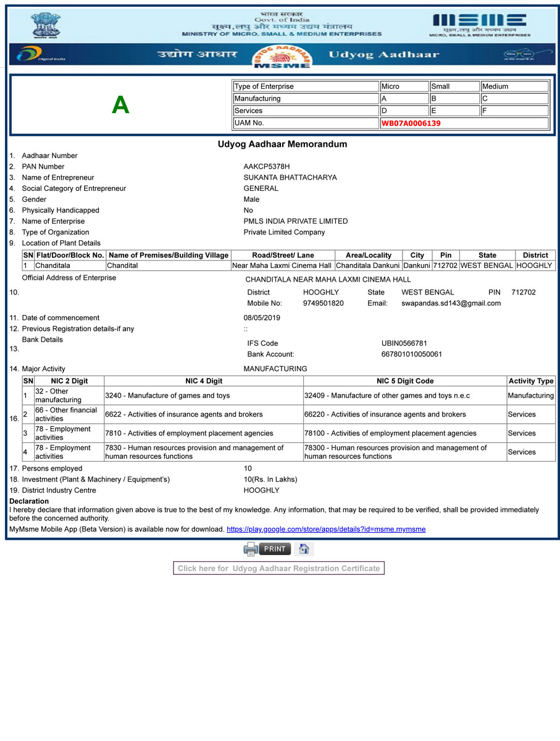Viewport: 560px width, 741px height.
Task: Click the UAM No. label cell
Action: (306, 123)
